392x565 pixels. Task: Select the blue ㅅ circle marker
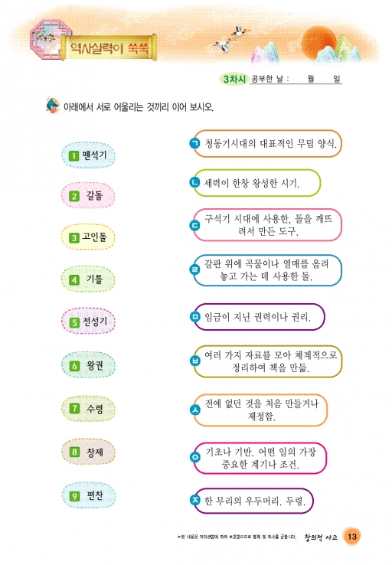[x=195, y=410]
